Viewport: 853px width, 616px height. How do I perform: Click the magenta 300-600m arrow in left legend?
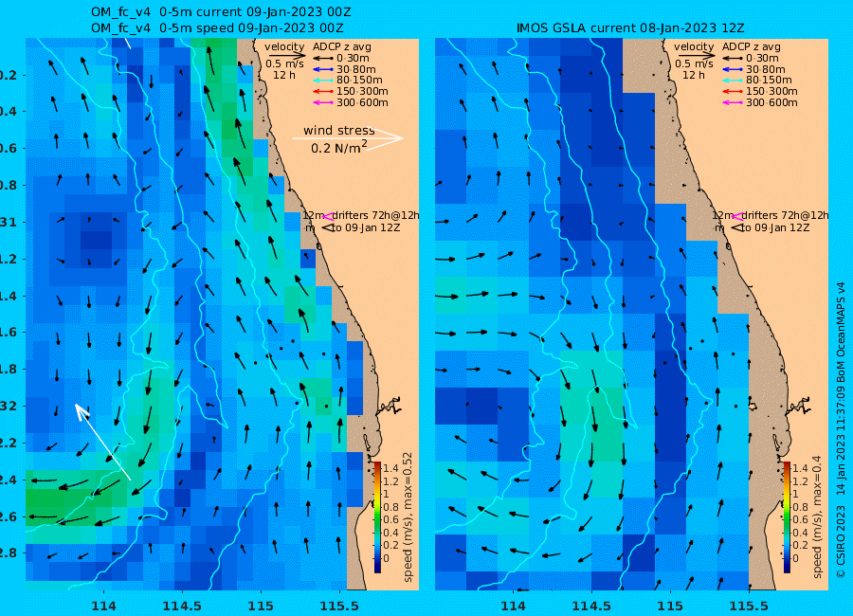(323, 103)
